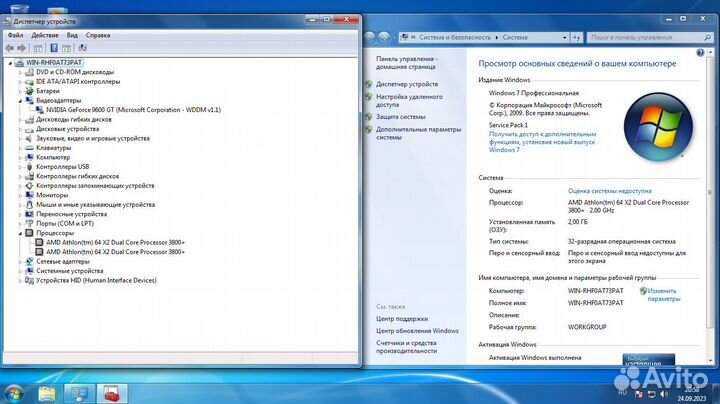This screenshot has height=404, width=720.
Task: Click the first AMD Athlon processor icon
Action: tap(39, 242)
